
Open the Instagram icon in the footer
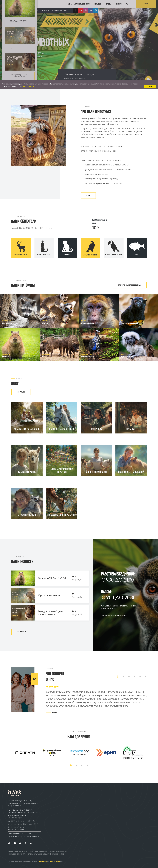click(x=25, y=843)
